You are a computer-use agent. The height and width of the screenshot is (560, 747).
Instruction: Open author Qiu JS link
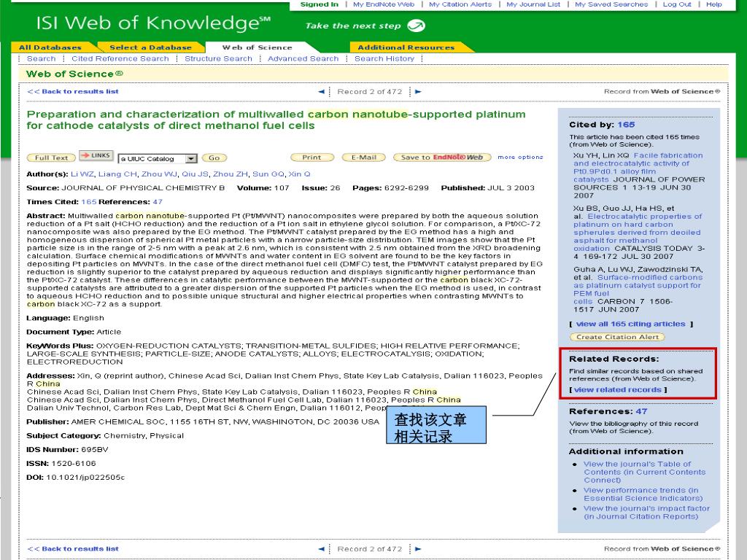click(195, 174)
